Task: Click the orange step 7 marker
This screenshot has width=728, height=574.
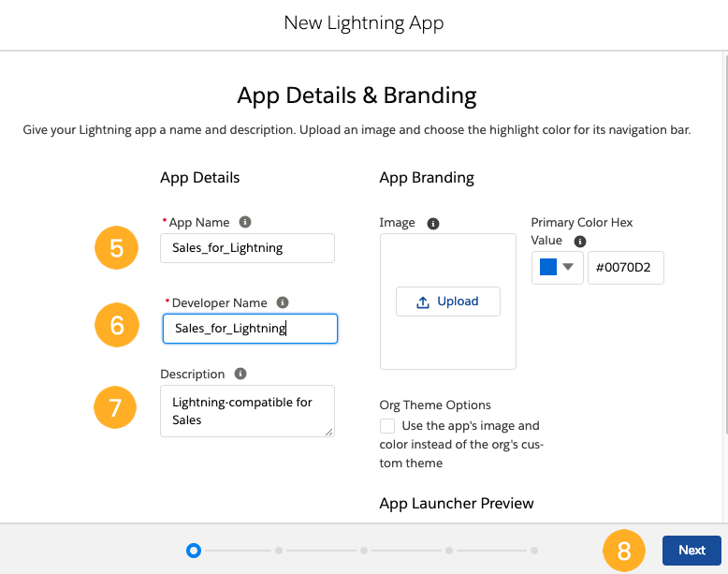Action: [117, 407]
